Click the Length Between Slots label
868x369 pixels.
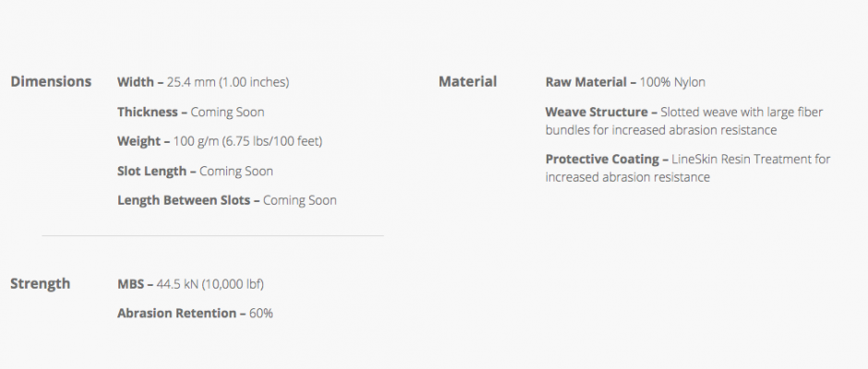(183, 200)
